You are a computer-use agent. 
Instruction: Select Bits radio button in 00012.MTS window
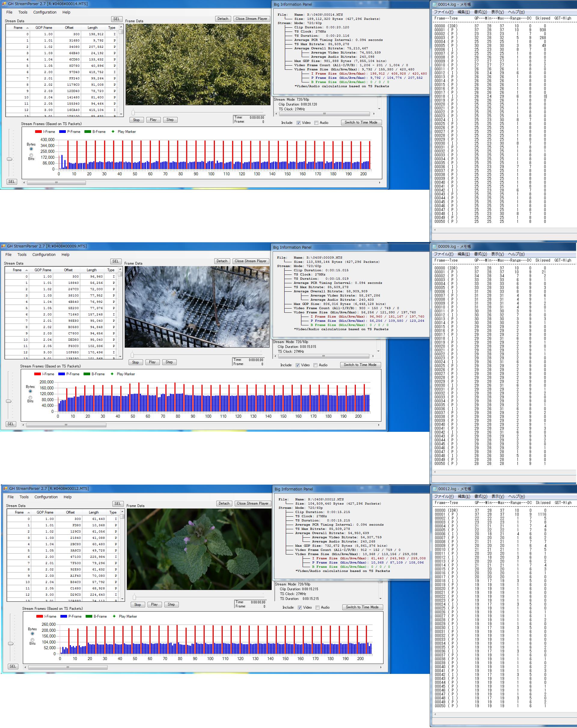32,640
